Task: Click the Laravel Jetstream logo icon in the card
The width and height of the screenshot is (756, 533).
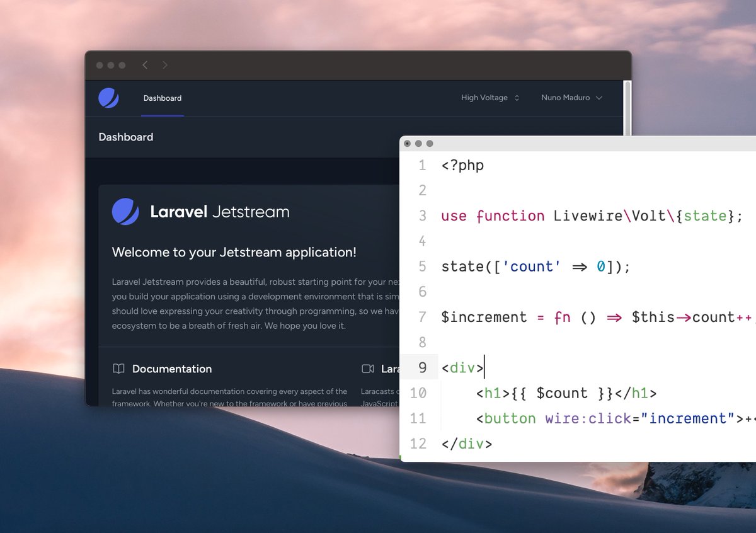Action: point(125,212)
